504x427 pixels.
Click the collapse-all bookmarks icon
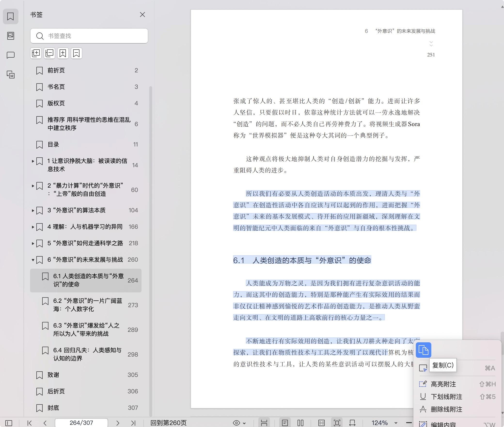point(49,53)
